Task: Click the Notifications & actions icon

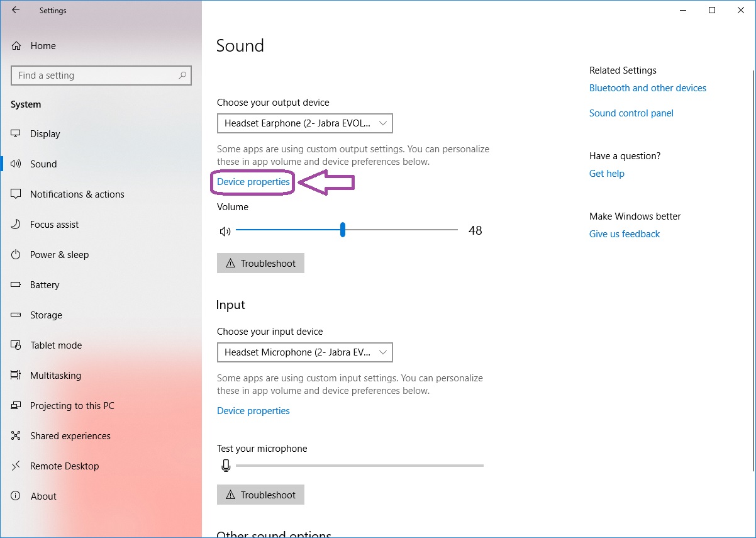Action: (16, 194)
